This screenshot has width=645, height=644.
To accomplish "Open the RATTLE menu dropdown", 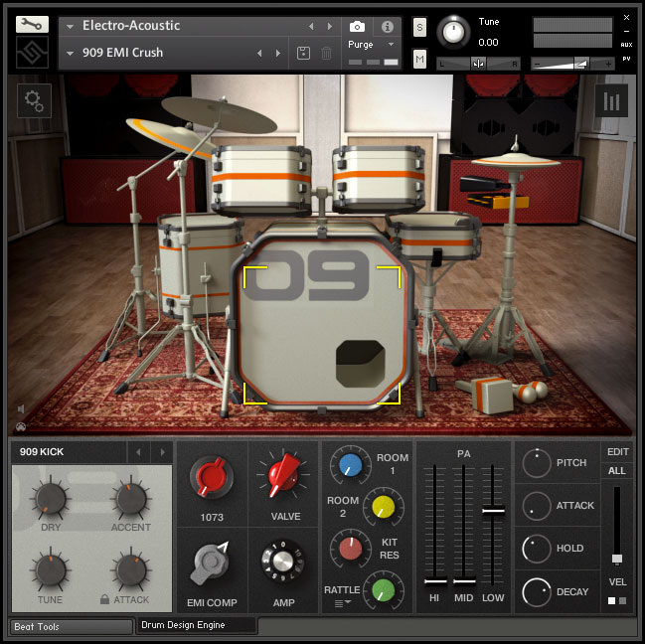I will 342,603.
